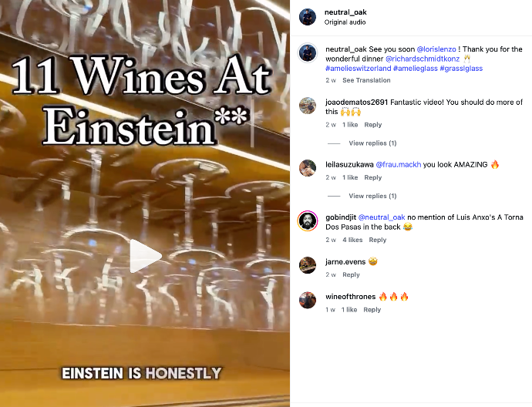The image size is (532, 407).
Task: Click joaodematos2691 commenter avatar
Action: pyautogui.click(x=308, y=106)
